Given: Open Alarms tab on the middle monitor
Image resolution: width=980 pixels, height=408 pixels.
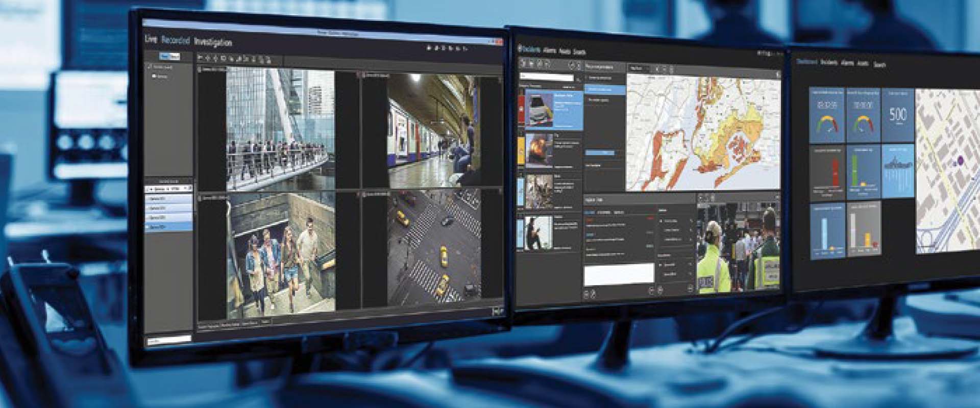Looking at the screenshot, I should click(550, 50).
